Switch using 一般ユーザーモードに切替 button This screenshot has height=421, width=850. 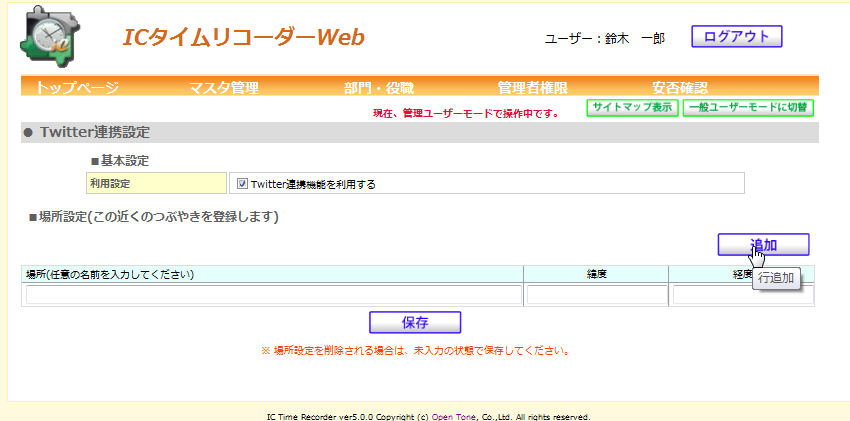pos(748,108)
